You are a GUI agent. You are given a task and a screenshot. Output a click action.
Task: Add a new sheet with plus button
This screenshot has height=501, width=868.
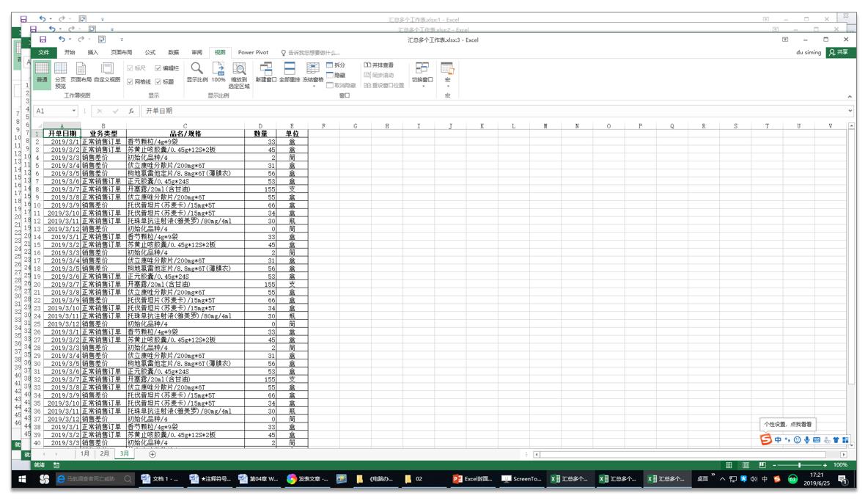[152, 454]
